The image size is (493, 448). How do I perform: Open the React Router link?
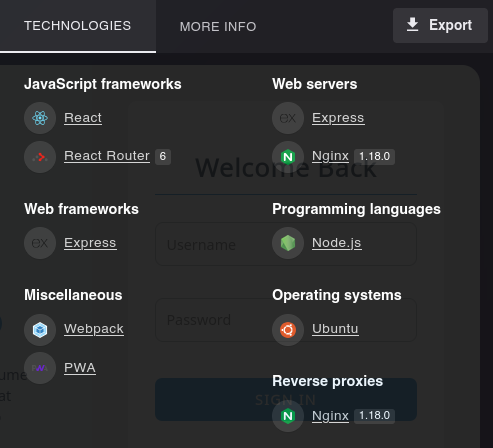pyautogui.click(x=107, y=156)
